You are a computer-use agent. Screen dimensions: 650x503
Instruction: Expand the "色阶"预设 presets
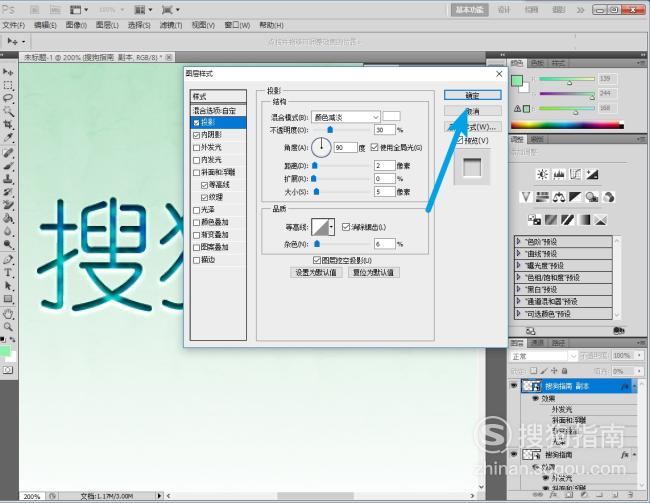519,241
